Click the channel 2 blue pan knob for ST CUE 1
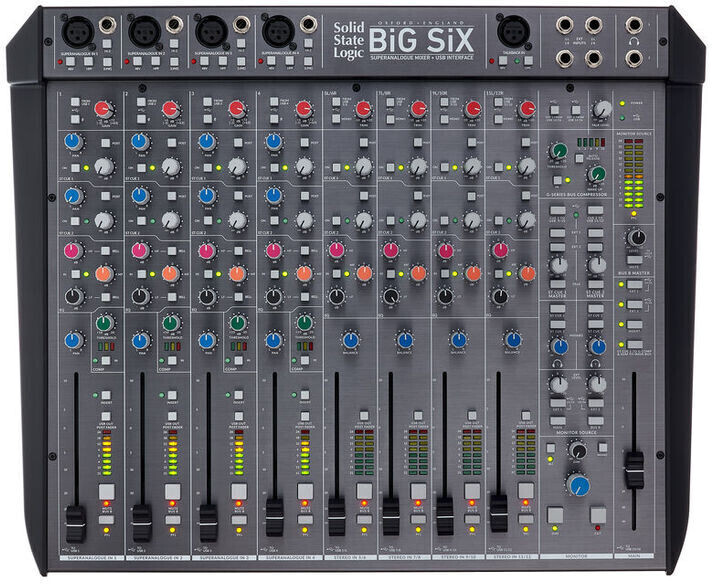This screenshot has width=712, height=584. [x=140, y=142]
